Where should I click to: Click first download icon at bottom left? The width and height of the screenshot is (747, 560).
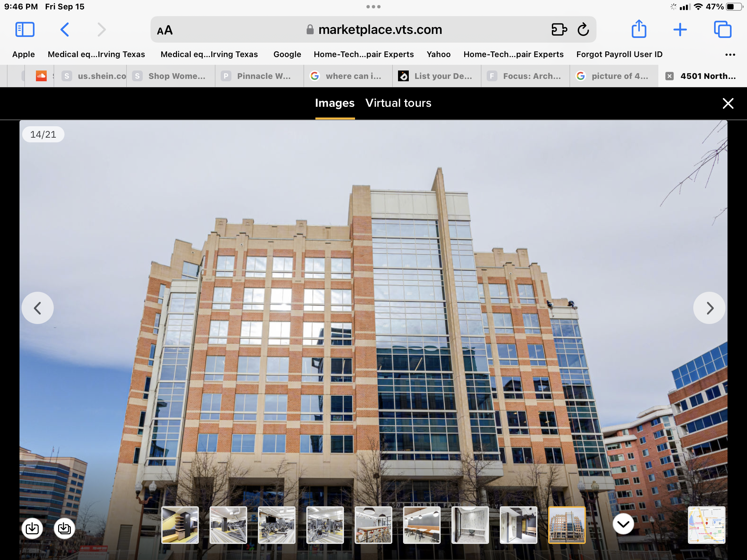32,528
